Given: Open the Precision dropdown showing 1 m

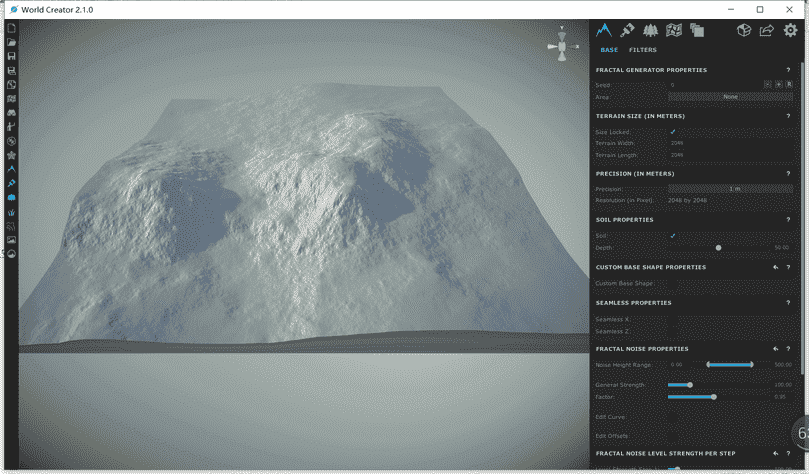Looking at the screenshot, I should (730, 189).
